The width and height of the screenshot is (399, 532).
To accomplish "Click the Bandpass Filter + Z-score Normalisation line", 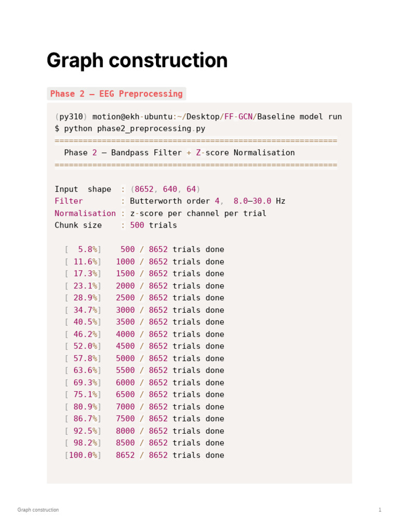I will 179,153.
